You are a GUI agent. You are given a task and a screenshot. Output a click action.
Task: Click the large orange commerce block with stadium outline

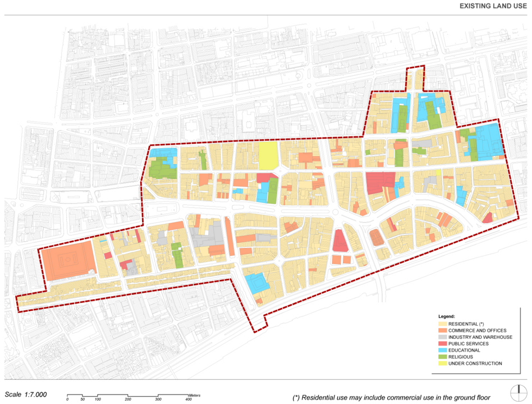tap(67, 260)
